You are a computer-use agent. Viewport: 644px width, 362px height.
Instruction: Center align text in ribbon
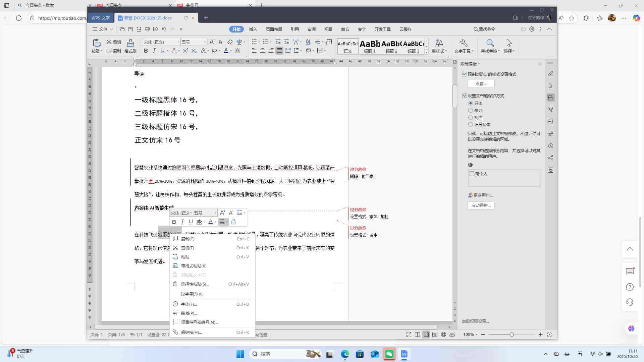263,51
